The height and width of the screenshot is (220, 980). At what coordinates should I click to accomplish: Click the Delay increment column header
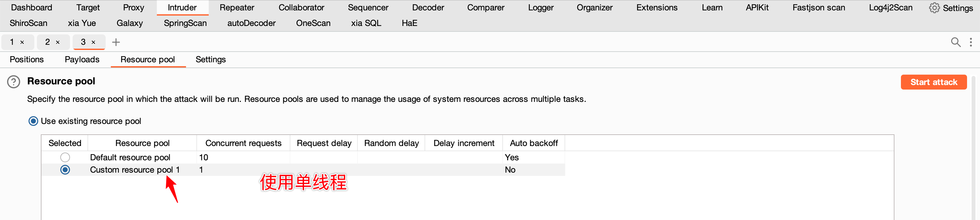coord(464,143)
